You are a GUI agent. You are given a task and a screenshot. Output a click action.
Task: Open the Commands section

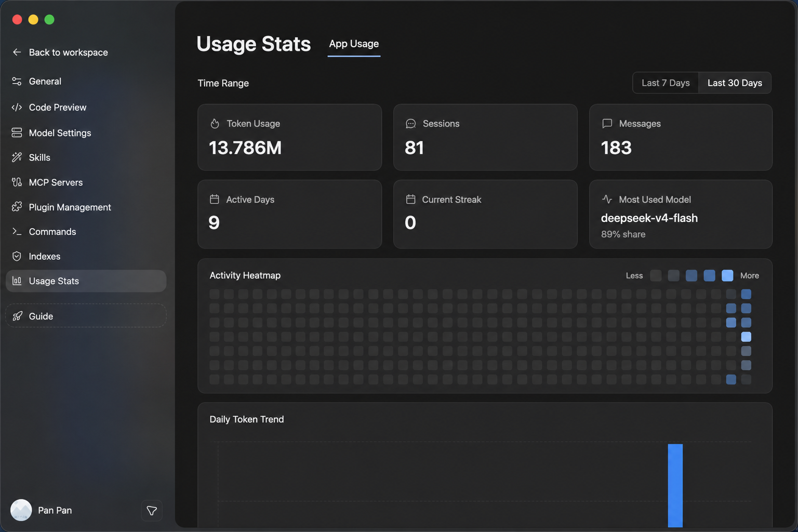[86, 232]
